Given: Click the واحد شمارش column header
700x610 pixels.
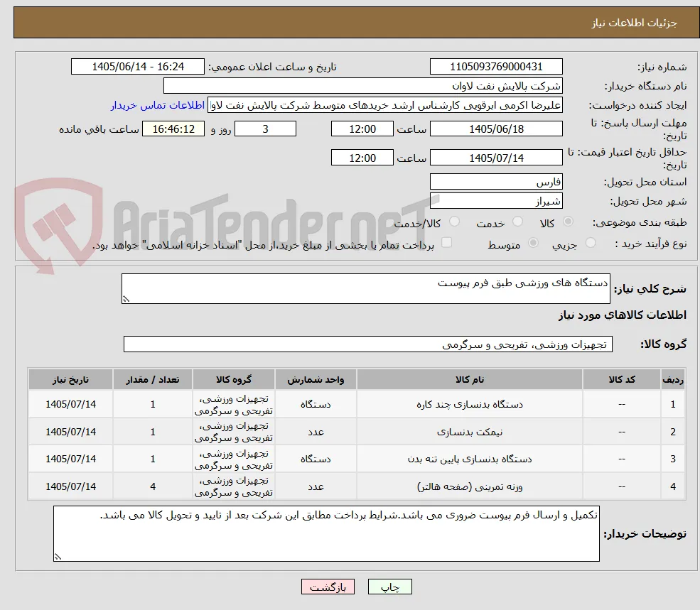Looking at the screenshot, I should click(316, 379).
